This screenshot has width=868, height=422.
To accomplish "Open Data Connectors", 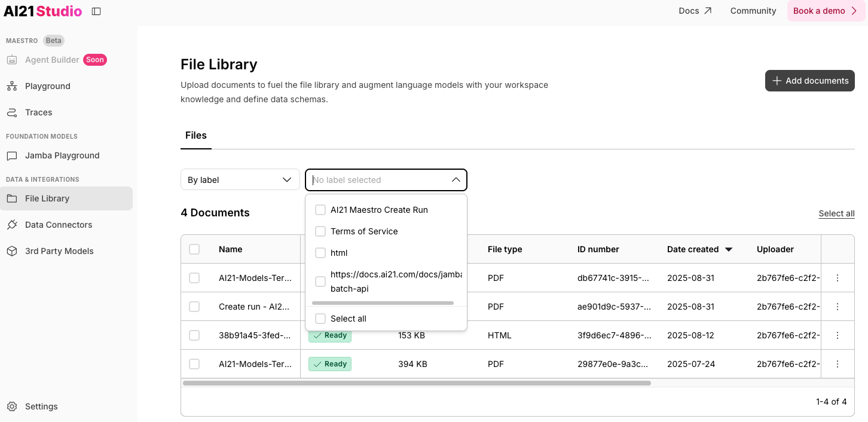I will [57, 225].
